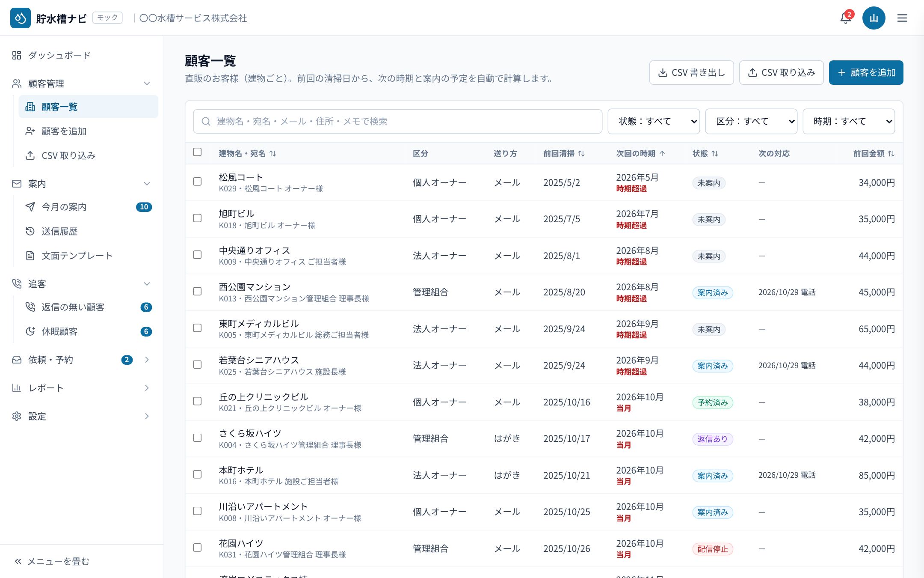
Task: Check the 旭町ビル row checkbox
Action: point(197,218)
